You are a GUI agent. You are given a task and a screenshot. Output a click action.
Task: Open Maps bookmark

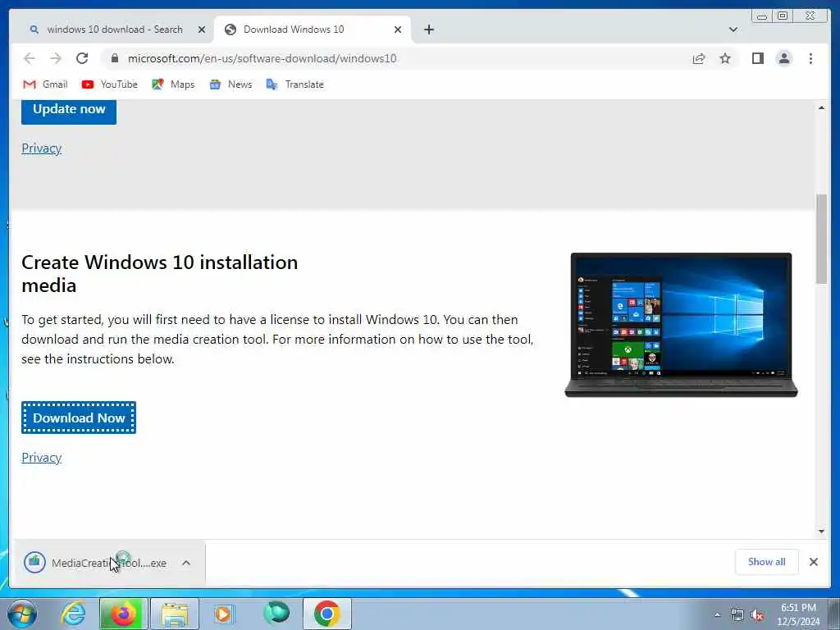[x=173, y=84]
